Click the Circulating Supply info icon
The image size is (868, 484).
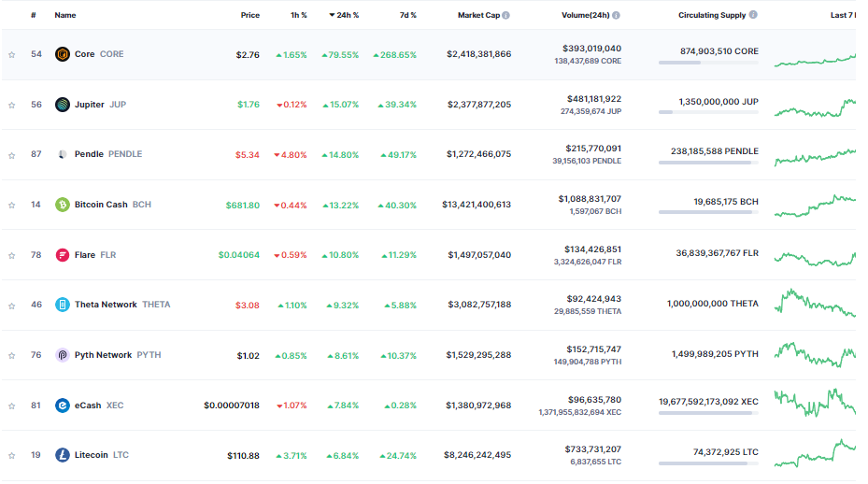point(753,15)
